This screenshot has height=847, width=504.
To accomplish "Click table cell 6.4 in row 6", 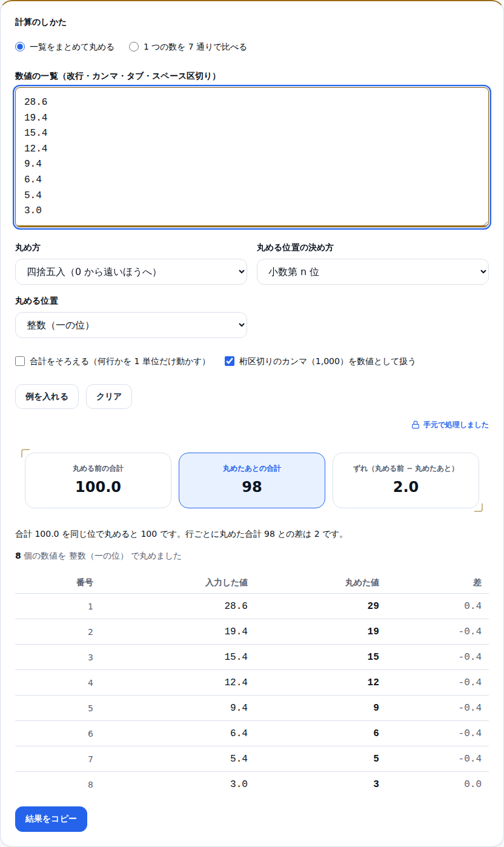I will coord(239,733).
